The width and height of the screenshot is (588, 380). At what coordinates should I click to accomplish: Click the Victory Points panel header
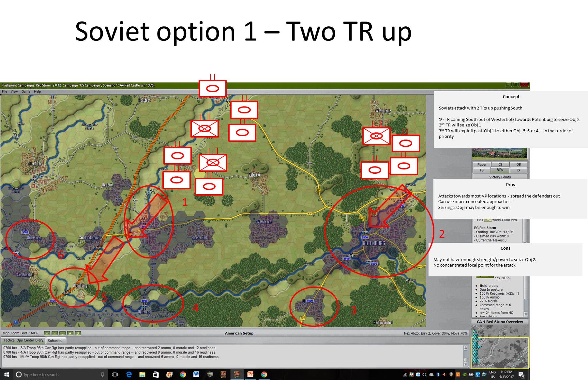click(x=500, y=177)
